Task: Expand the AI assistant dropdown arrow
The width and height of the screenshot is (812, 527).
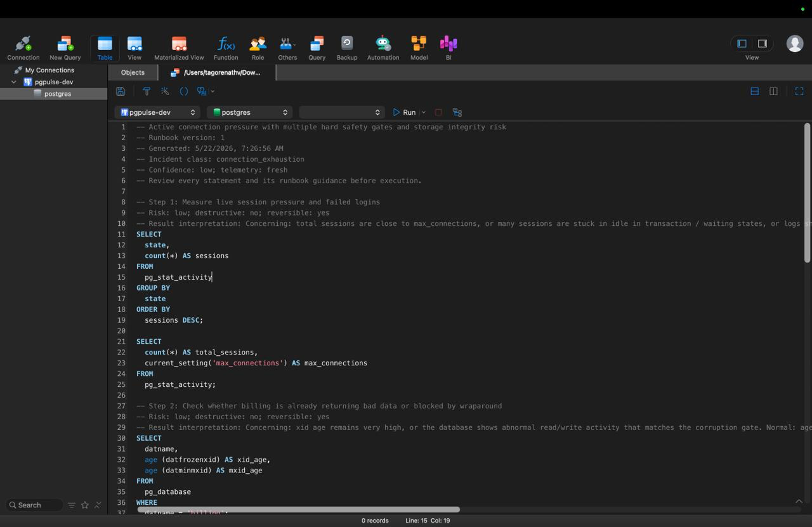Action: (x=213, y=91)
